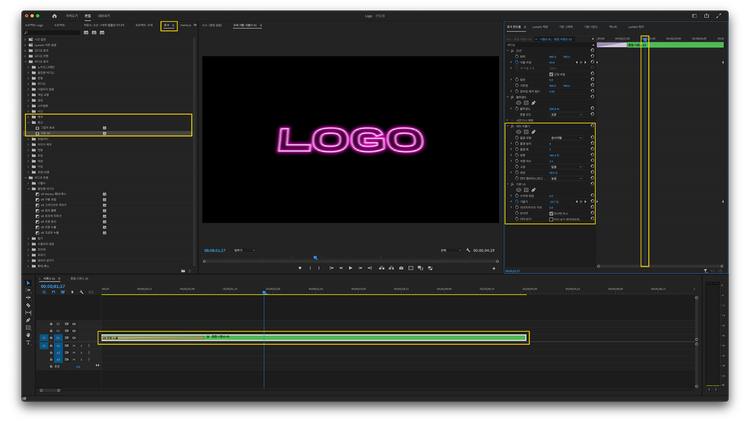Collapse the Opacity effect section
Image resolution: width=750 pixels, height=422 pixels.
click(x=508, y=97)
